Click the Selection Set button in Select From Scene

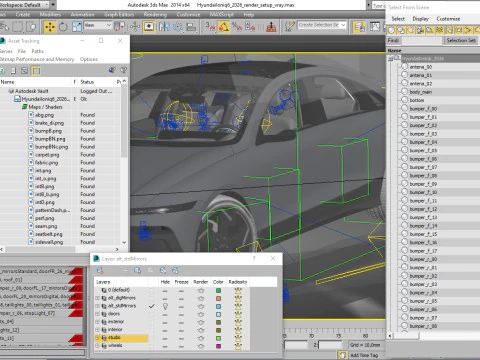(461, 40)
